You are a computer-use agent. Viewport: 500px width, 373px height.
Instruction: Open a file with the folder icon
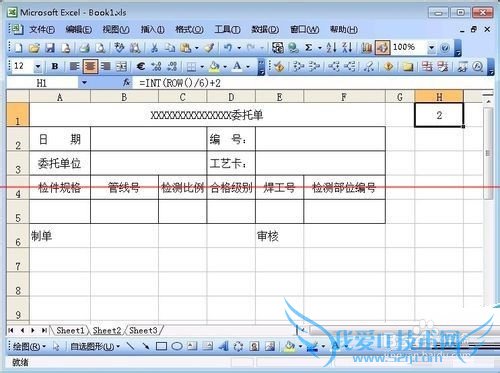(x=34, y=48)
